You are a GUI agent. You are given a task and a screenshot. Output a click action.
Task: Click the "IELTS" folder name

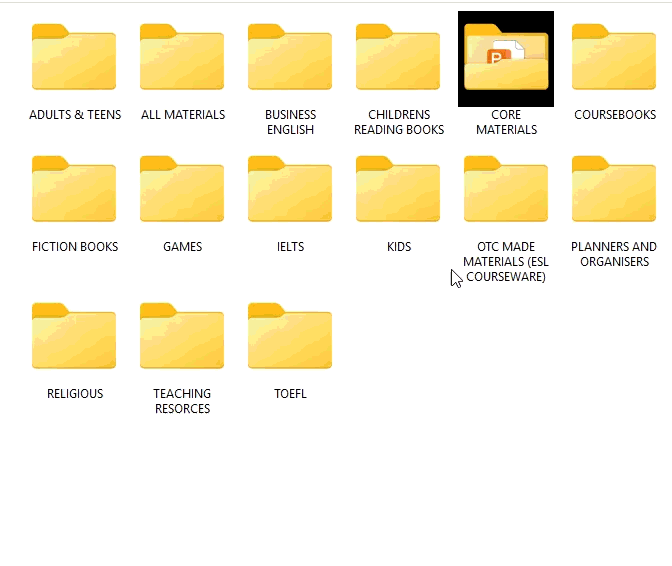point(291,247)
